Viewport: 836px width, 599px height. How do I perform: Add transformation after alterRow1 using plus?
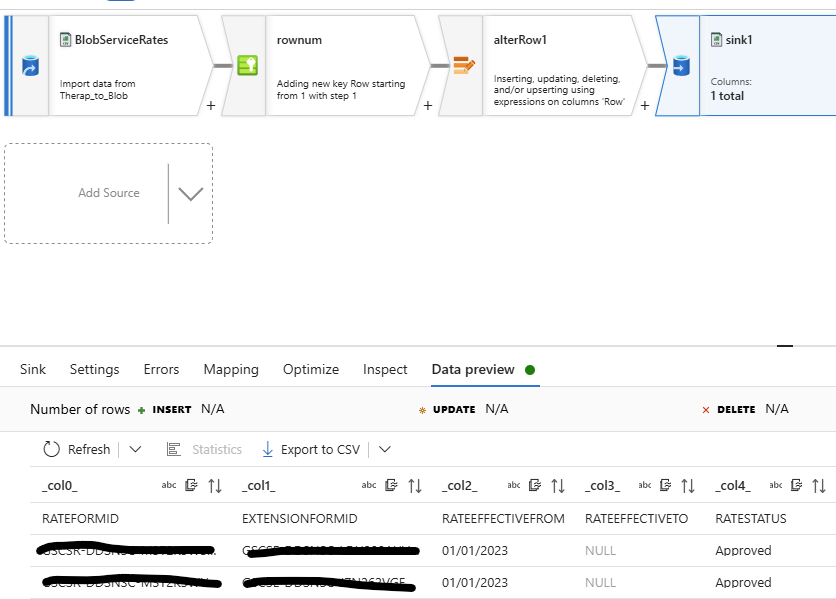(645, 106)
